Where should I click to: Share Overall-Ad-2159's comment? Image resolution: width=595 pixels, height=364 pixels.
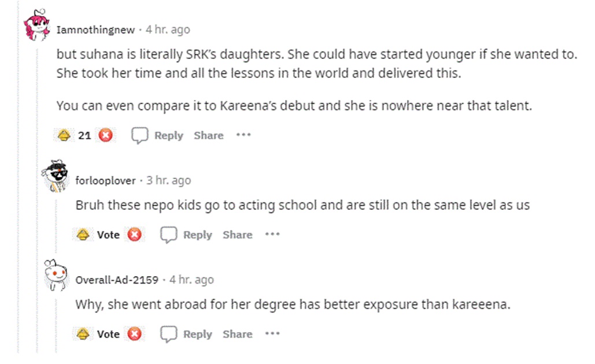click(x=237, y=335)
